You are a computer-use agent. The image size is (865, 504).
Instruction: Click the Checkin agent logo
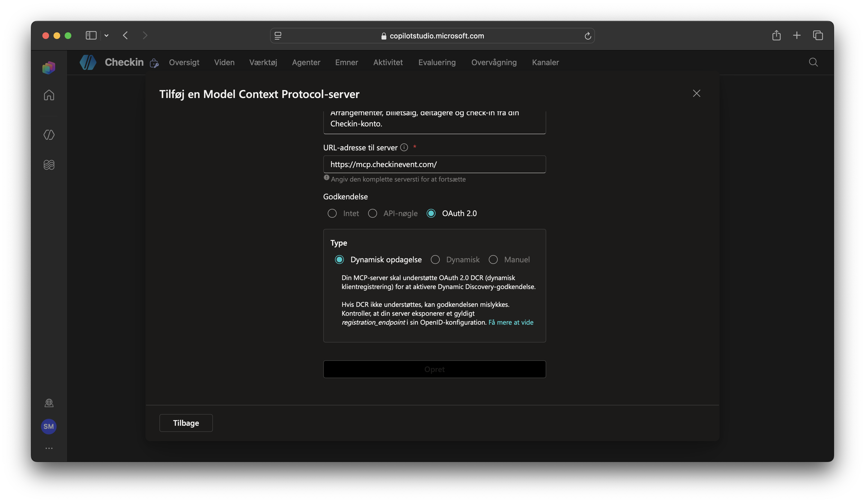click(88, 62)
